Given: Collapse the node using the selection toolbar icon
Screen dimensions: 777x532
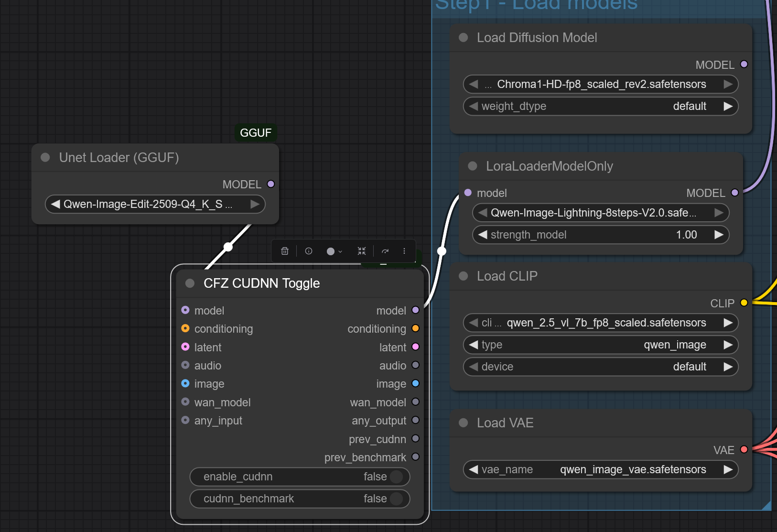Looking at the screenshot, I should click(362, 251).
